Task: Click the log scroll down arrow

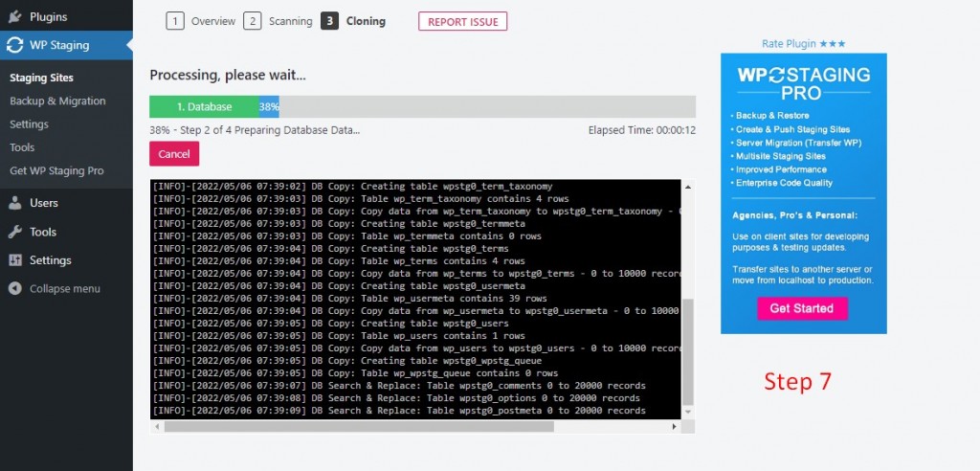Action: [688, 412]
